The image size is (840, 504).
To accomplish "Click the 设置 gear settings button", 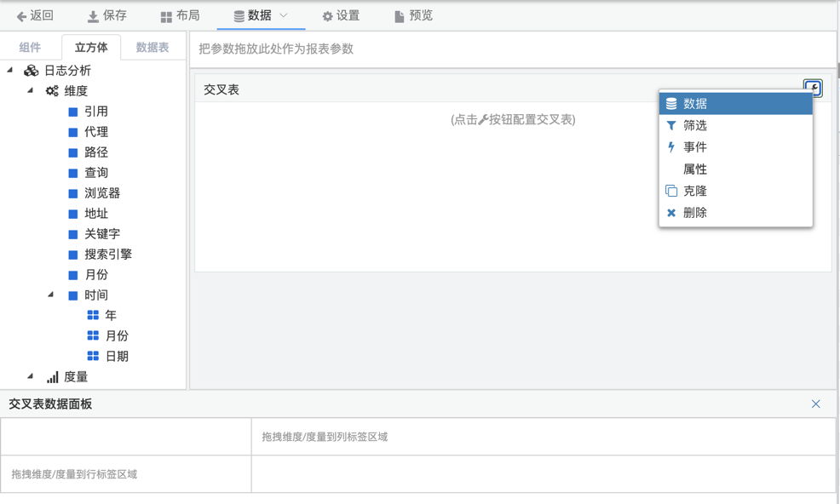I will pyautogui.click(x=341, y=16).
